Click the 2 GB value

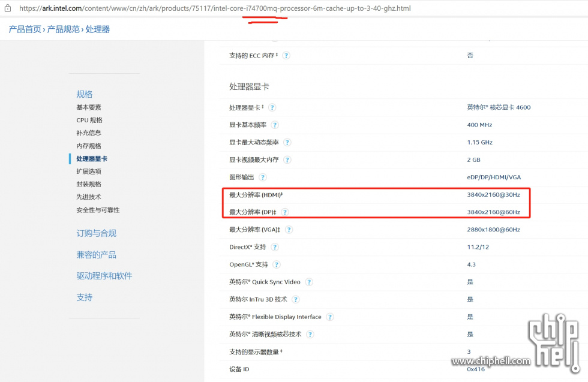click(x=473, y=160)
